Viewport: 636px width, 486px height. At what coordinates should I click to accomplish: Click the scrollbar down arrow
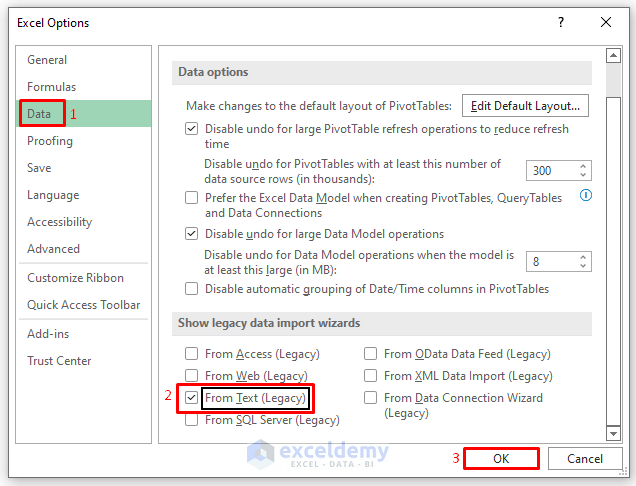(613, 434)
